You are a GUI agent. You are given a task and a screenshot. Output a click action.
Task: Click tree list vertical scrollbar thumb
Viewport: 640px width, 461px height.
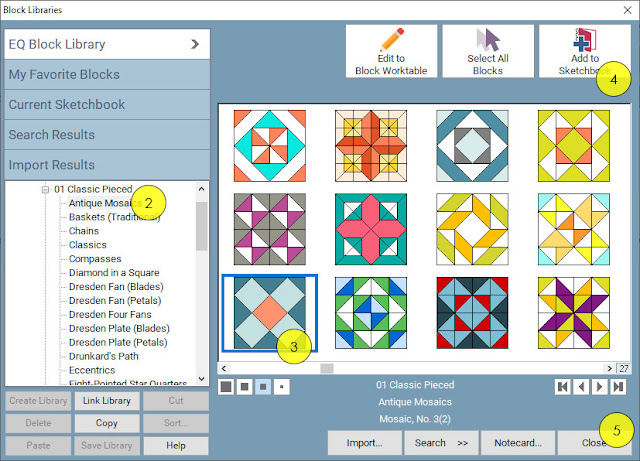tap(202, 226)
